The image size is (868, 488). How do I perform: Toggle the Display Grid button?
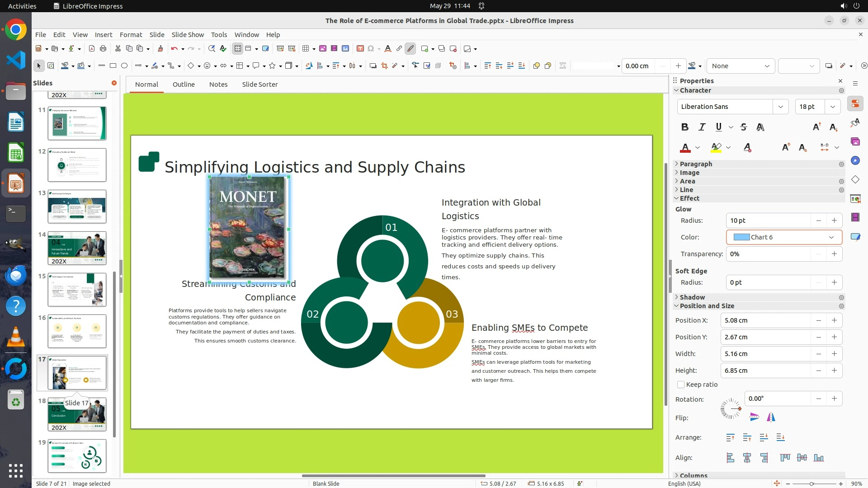(237, 49)
